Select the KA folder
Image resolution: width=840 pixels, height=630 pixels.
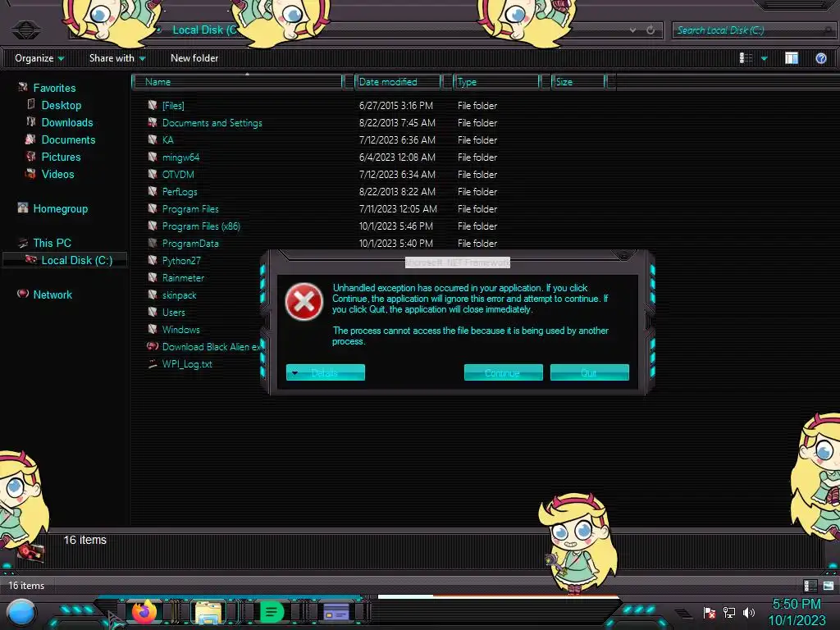tap(167, 139)
